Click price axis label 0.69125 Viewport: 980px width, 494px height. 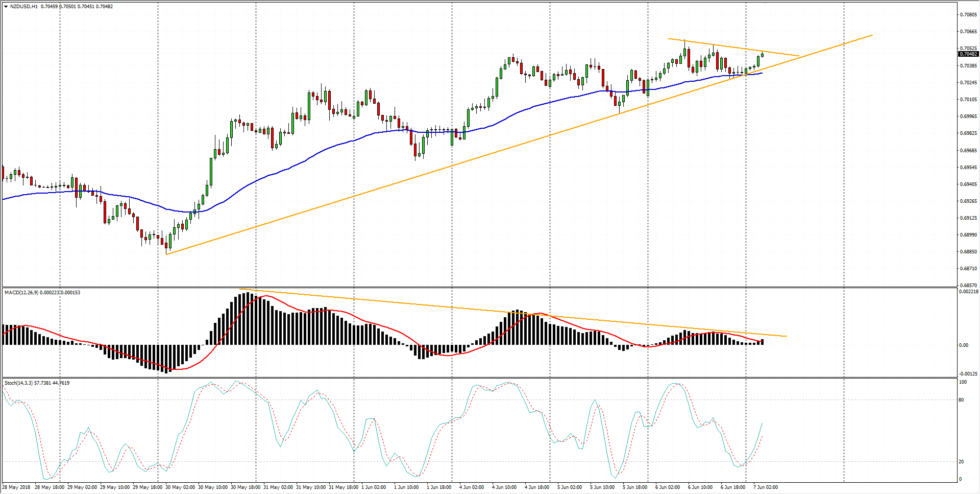click(x=968, y=218)
